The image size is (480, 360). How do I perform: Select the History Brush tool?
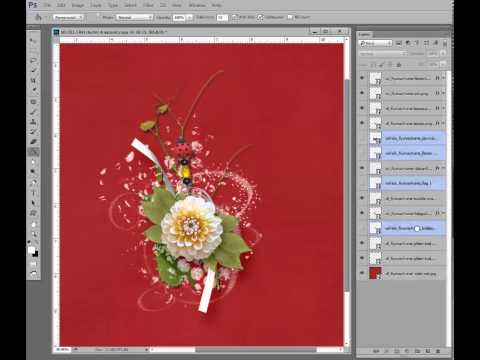(33, 132)
